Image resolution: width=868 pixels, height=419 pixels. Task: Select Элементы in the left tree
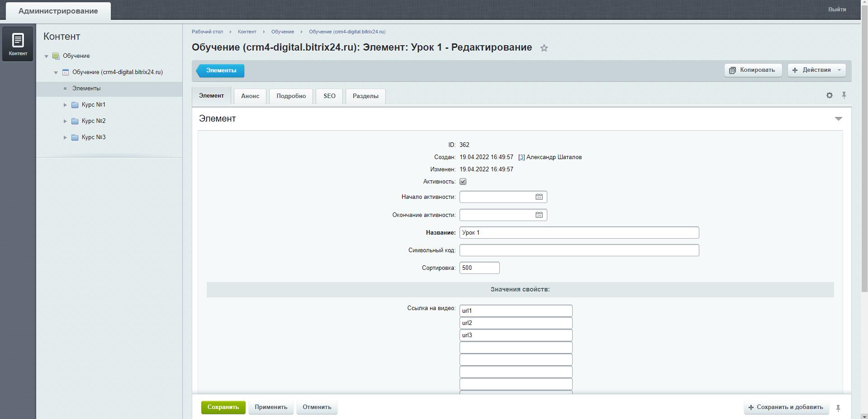point(86,89)
